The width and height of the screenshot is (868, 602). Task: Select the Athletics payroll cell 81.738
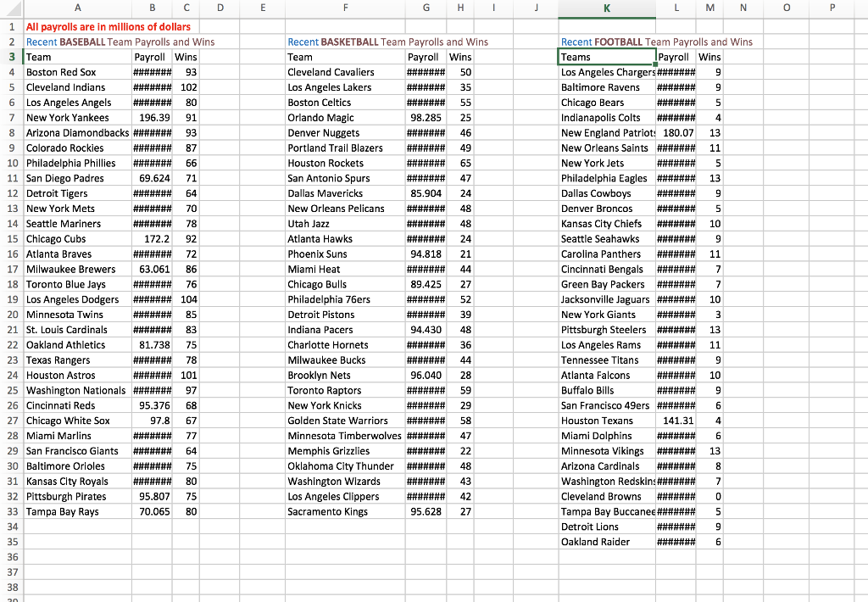point(153,345)
